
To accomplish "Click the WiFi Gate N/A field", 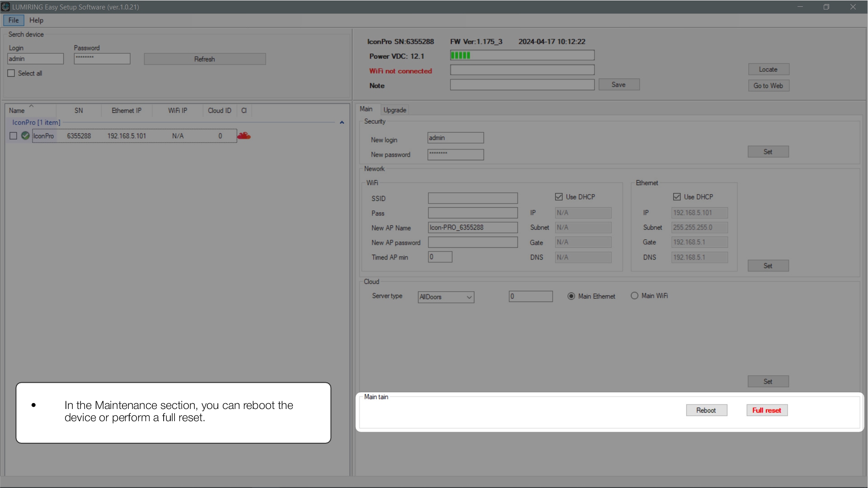I will [x=583, y=242].
